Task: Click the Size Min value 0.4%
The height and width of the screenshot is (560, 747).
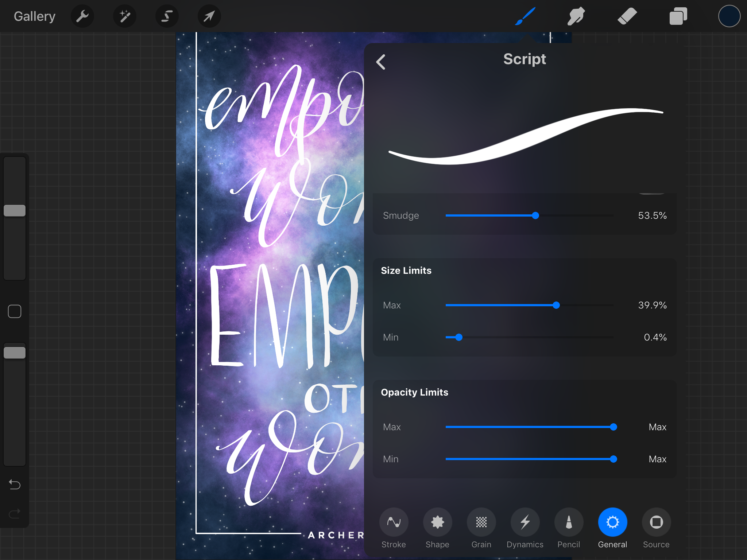Action: tap(655, 337)
